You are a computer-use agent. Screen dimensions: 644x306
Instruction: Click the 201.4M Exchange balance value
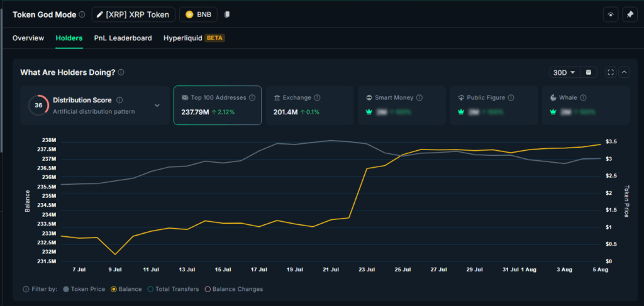tap(285, 112)
